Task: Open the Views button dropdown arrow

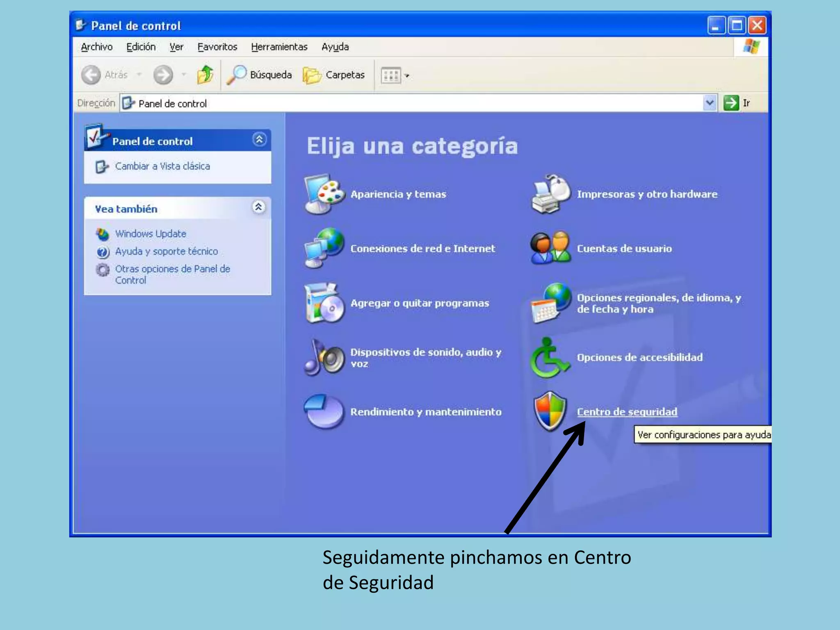Action: [407, 76]
